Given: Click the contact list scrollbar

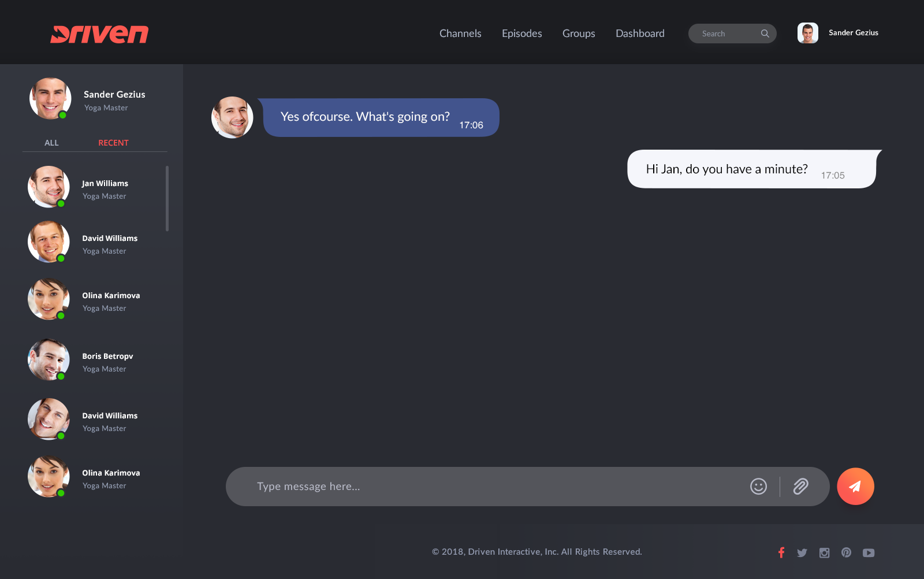Looking at the screenshot, I should pos(167,199).
